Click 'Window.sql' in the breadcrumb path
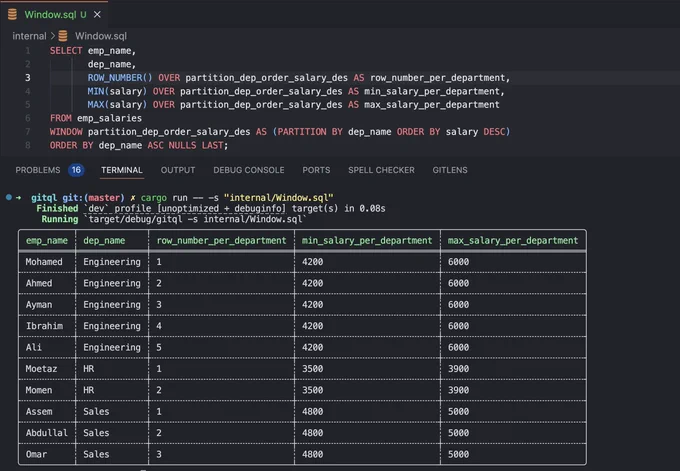 point(101,36)
